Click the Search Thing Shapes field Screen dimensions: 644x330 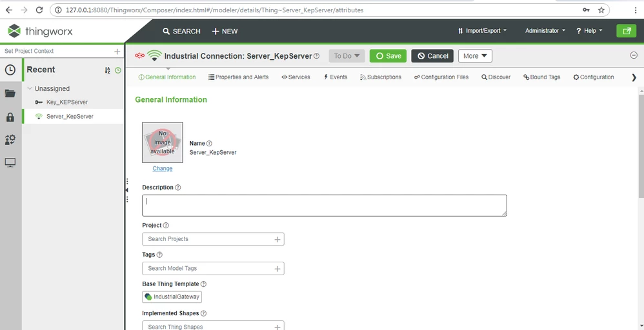tap(213, 326)
